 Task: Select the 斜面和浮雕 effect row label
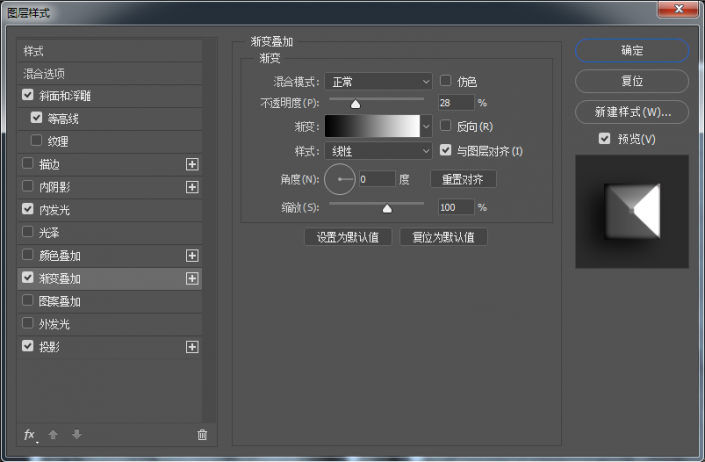pos(65,96)
